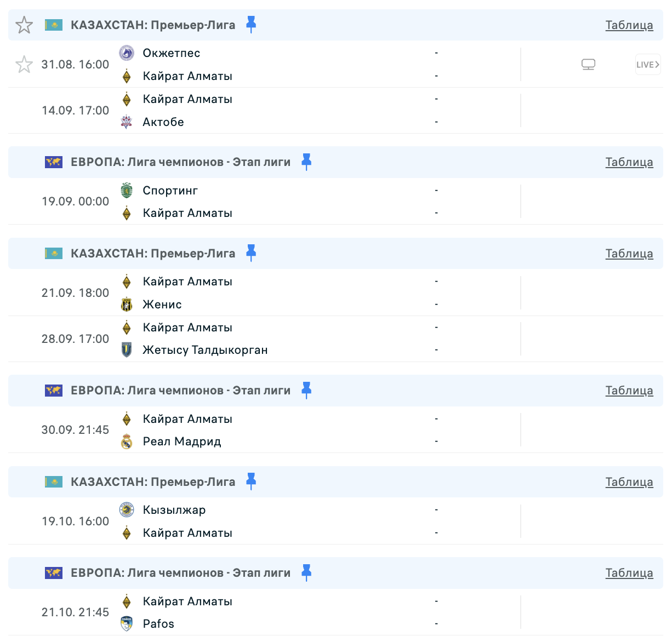672x642 pixels.
Task: Click the Жетысу Талдыкорган team badge
Action: (127, 350)
